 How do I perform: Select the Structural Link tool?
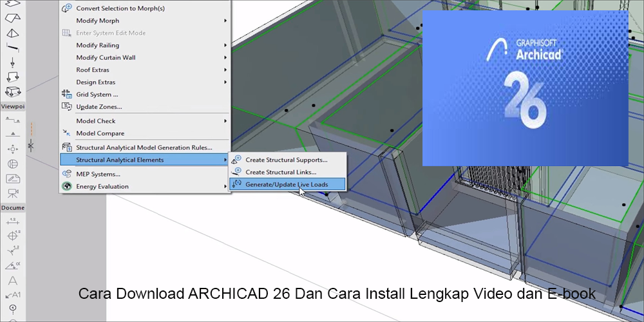(13, 48)
